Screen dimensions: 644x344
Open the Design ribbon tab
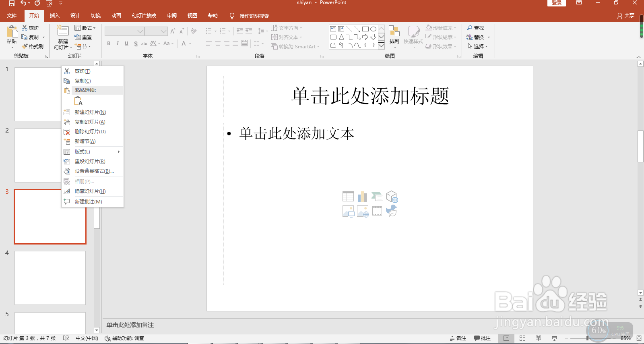pyautogui.click(x=75, y=16)
